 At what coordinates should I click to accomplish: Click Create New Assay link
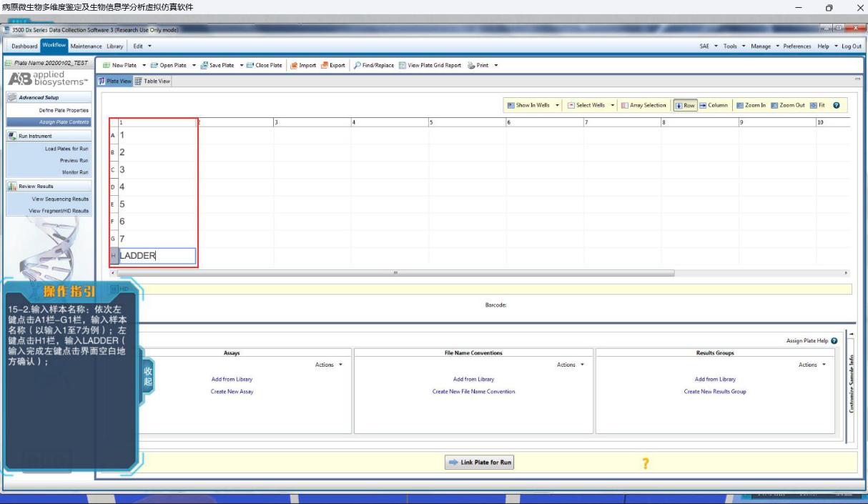[232, 392]
